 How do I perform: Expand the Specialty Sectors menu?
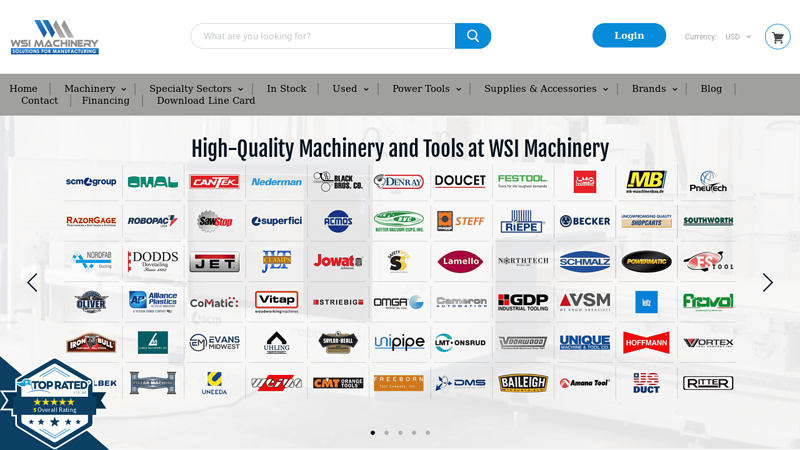pos(196,89)
